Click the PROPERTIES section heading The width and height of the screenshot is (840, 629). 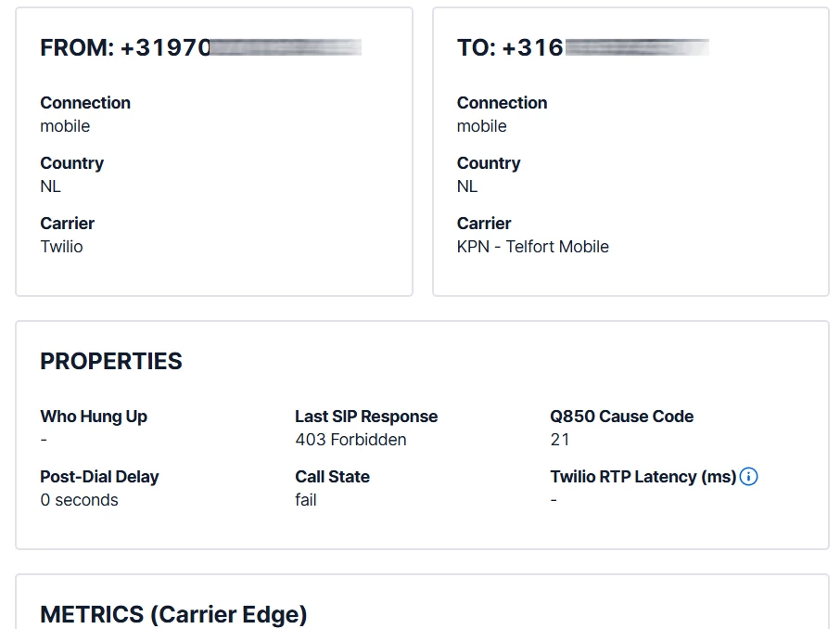(111, 362)
